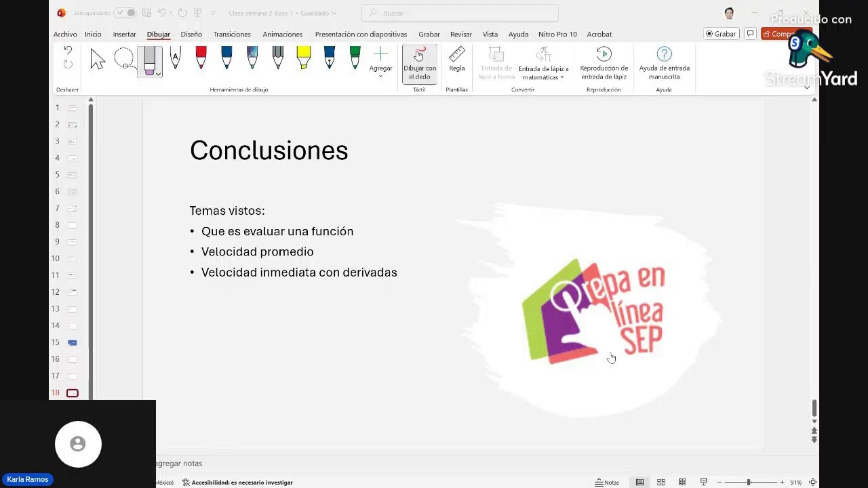This screenshot has width=868, height=488.
Task: Open the Acrobat tab
Action: tap(599, 34)
